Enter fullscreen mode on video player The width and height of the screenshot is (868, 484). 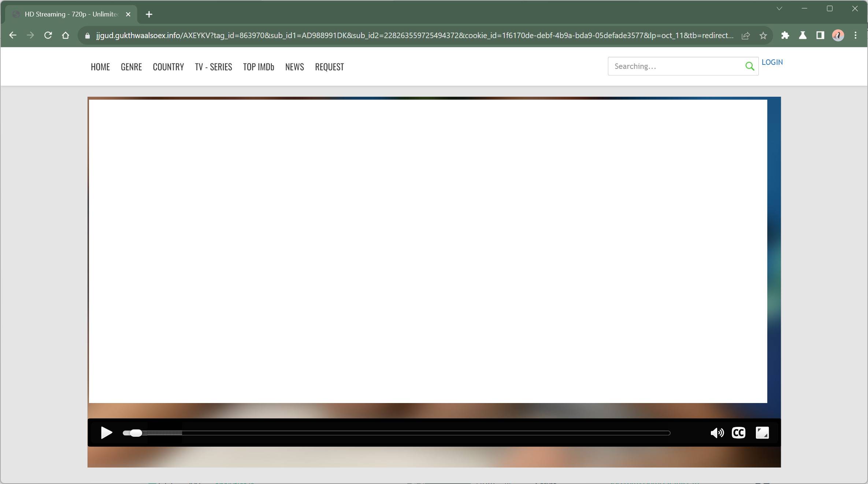[x=762, y=433]
